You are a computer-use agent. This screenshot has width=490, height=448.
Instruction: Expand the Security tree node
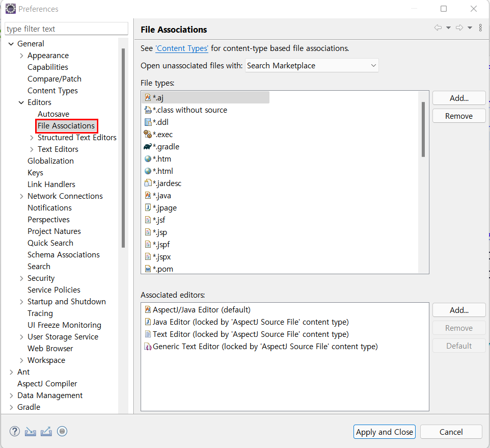pyautogui.click(x=21, y=278)
